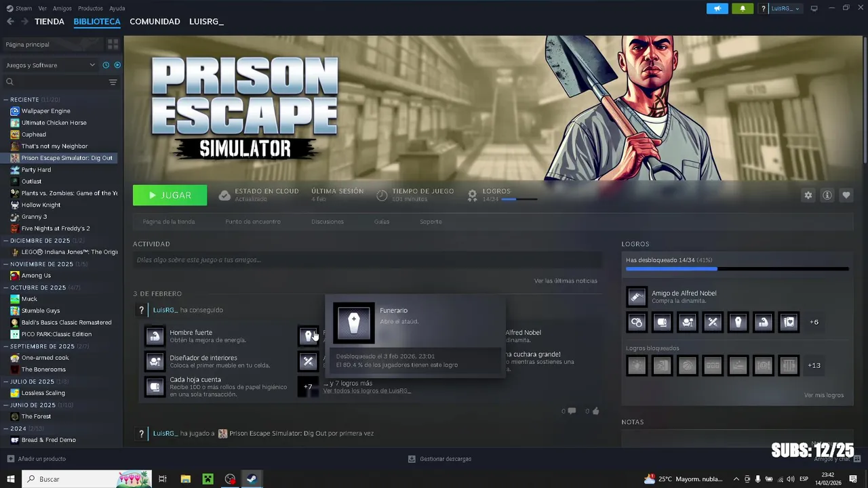Collapse the RECIENTE category
This screenshot has width=868, height=488.
pyautogui.click(x=6, y=100)
